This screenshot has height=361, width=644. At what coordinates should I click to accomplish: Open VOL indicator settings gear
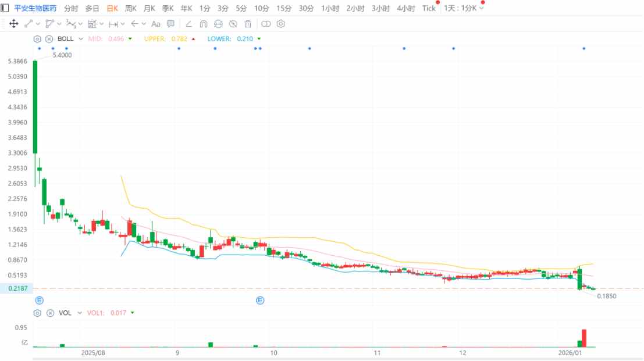[37, 313]
